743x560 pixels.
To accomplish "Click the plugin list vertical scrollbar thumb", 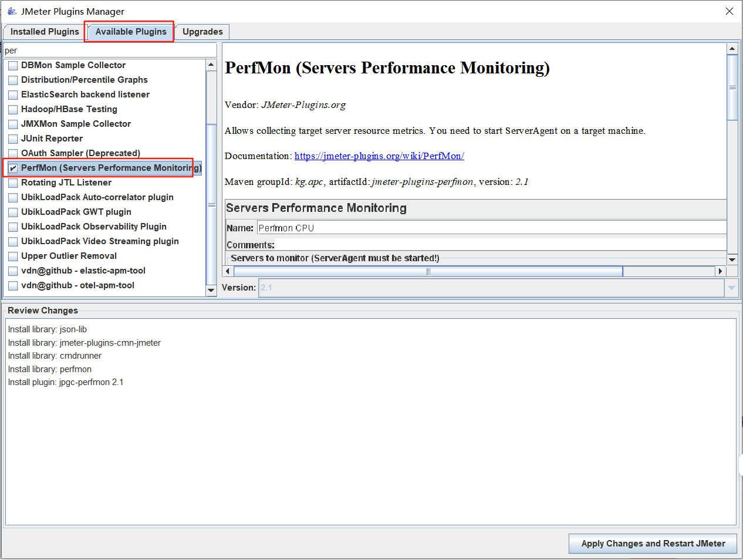I will point(212,204).
